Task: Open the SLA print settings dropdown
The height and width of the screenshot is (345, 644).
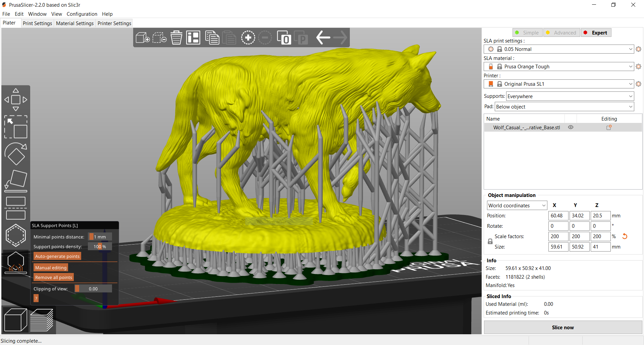Action: pos(559,49)
